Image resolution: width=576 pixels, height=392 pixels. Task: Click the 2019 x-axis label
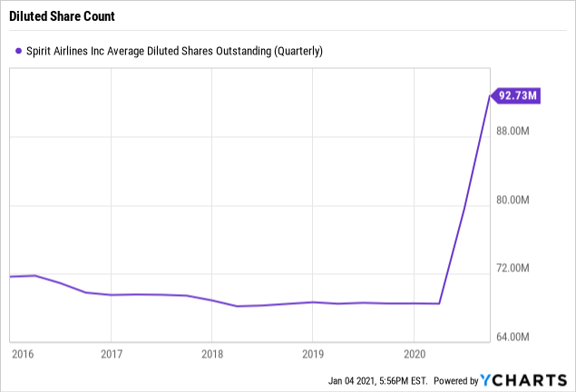(312, 353)
